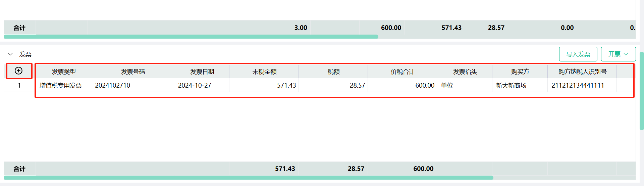644x186 pixels.
Task: Click the 2024-10-27 date cell
Action: 202,85
